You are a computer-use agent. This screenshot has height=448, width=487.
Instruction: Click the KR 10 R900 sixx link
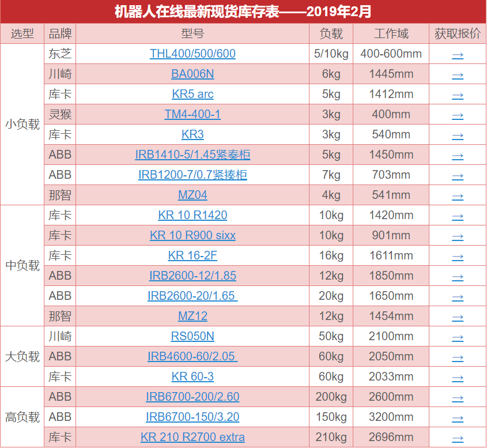(192, 236)
